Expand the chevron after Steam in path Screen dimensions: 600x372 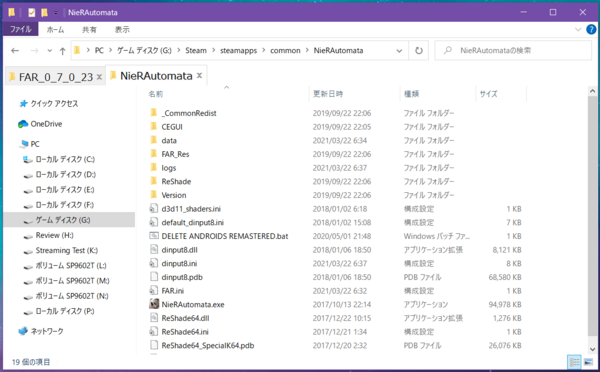point(214,51)
